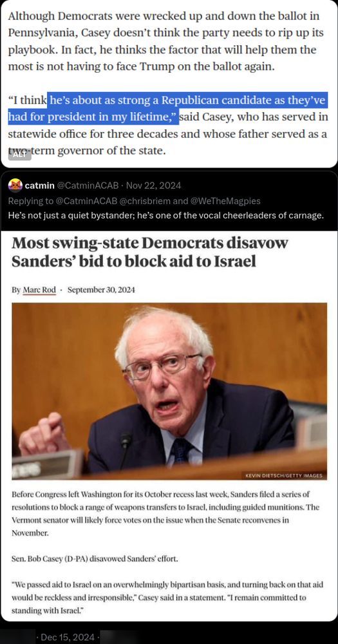Open the photo of the senator at hearing
The height and width of the screenshot is (644, 338).
pyautogui.click(x=169, y=392)
